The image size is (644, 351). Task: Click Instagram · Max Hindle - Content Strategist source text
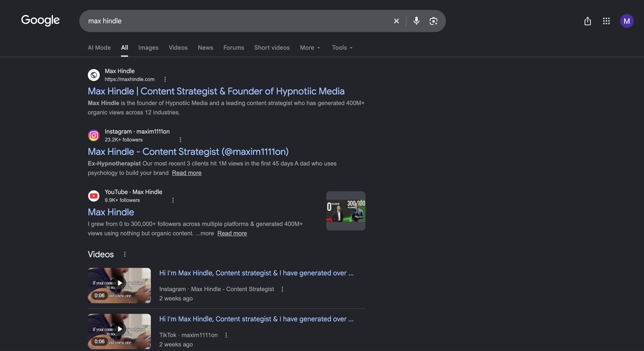(217, 289)
